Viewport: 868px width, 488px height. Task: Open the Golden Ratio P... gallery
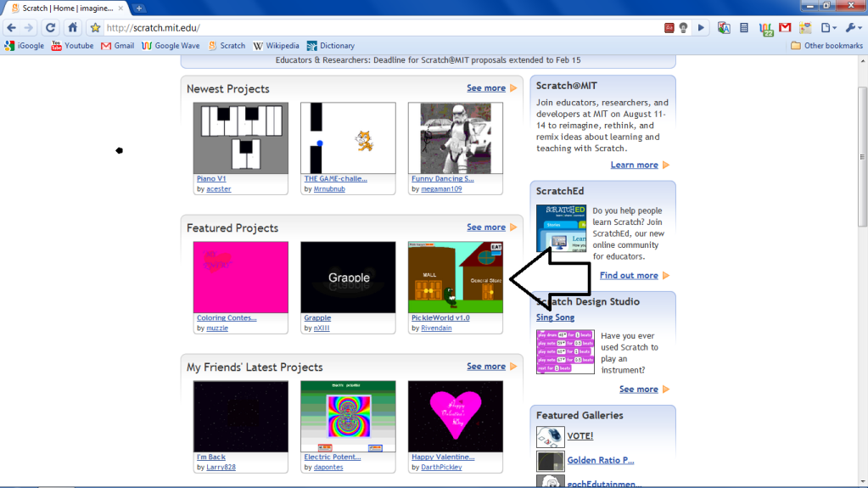(x=601, y=460)
